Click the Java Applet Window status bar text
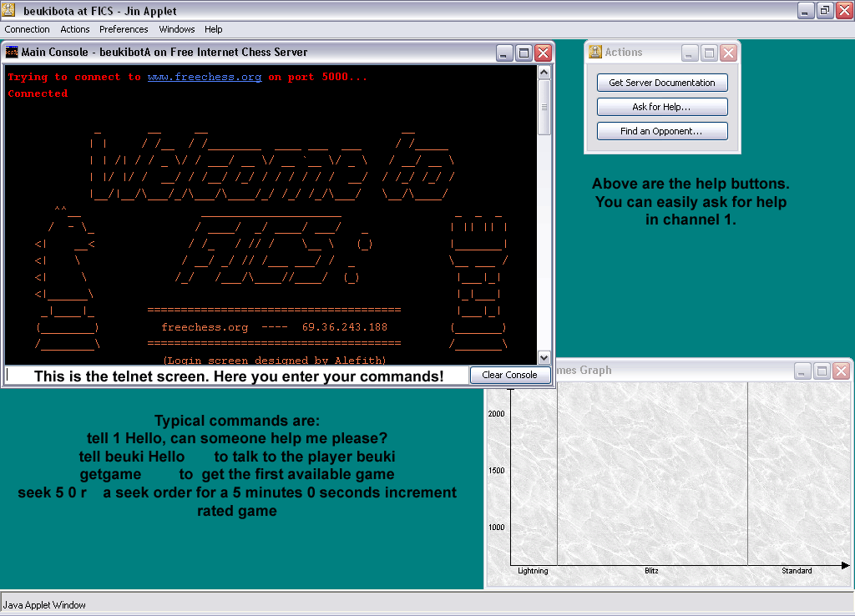 [44, 605]
